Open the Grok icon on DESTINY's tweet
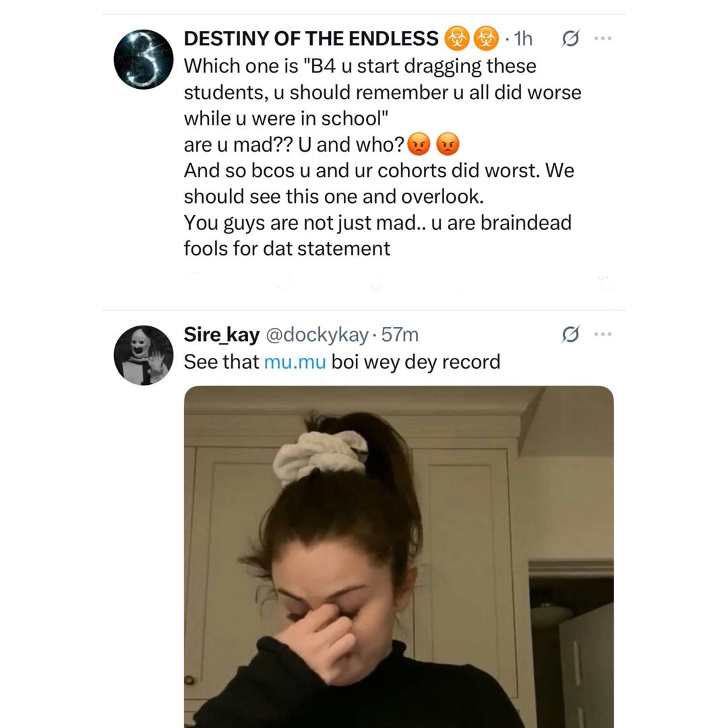This screenshot has height=728, width=728. [570, 38]
